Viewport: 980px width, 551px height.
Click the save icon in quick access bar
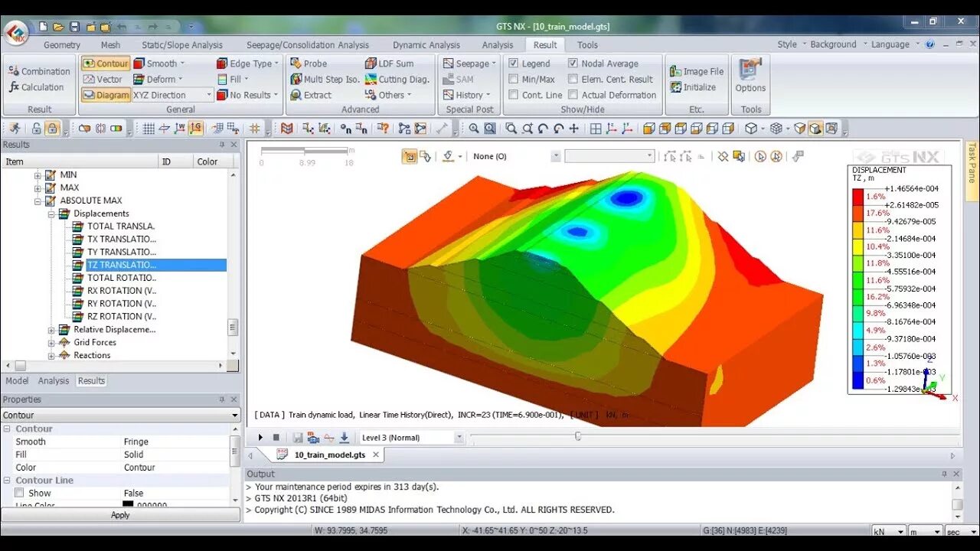74,27
